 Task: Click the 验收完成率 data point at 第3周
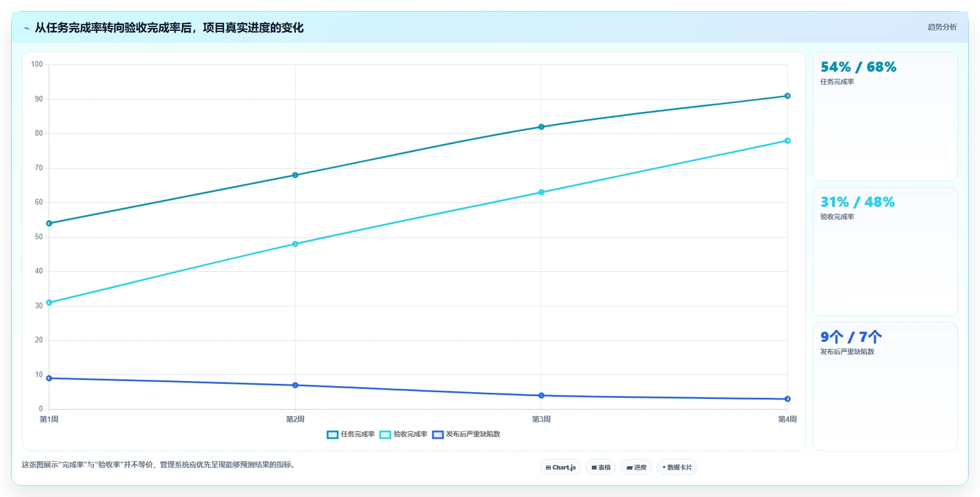[x=542, y=193]
